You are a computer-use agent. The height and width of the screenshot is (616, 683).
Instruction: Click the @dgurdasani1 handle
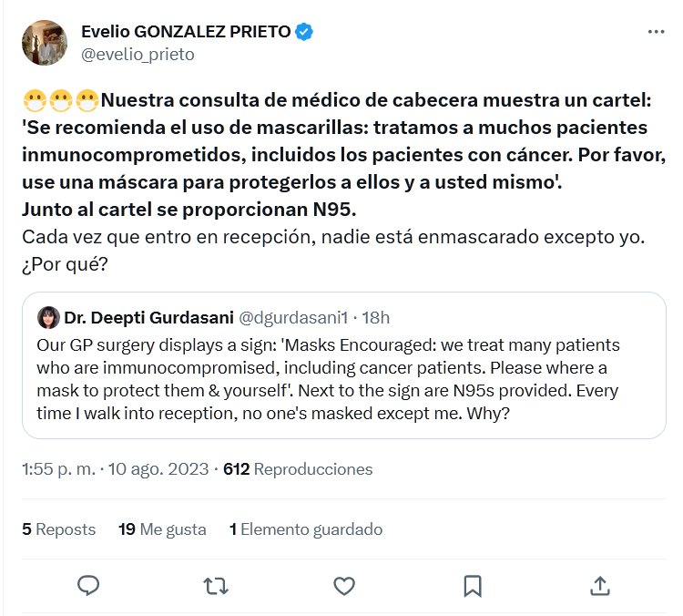point(291,318)
